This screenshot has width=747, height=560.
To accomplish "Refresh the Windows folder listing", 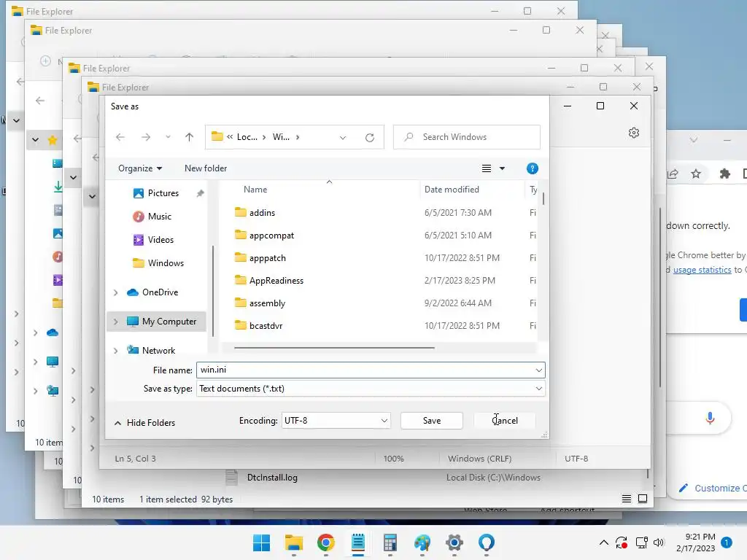I will pyautogui.click(x=370, y=138).
